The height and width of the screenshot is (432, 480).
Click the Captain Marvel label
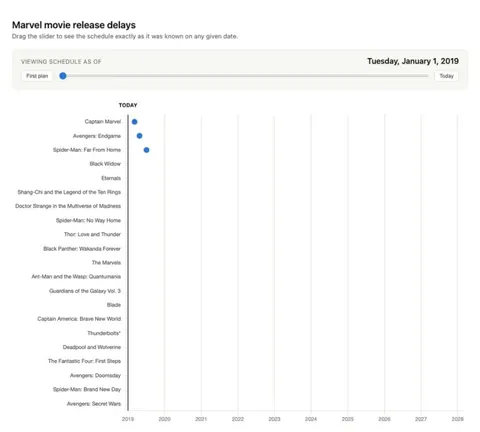tap(103, 121)
